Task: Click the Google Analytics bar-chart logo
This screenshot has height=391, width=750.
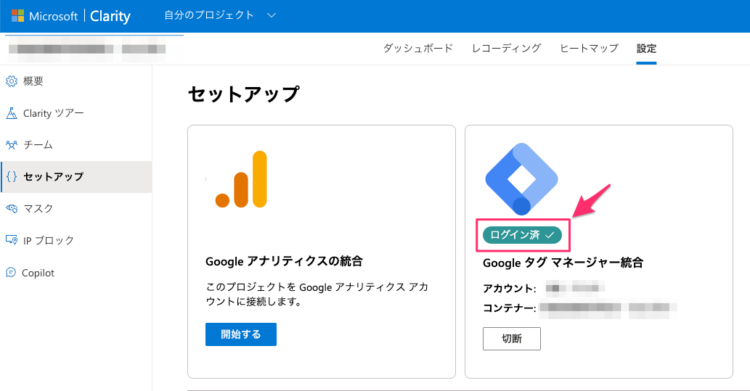Action: [x=241, y=179]
